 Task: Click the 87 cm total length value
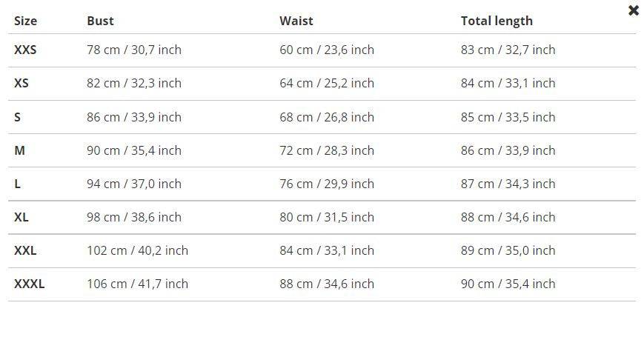point(508,184)
